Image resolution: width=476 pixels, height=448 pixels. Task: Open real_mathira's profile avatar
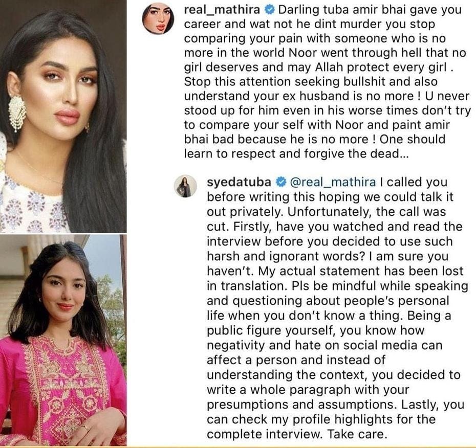(158, 20)
